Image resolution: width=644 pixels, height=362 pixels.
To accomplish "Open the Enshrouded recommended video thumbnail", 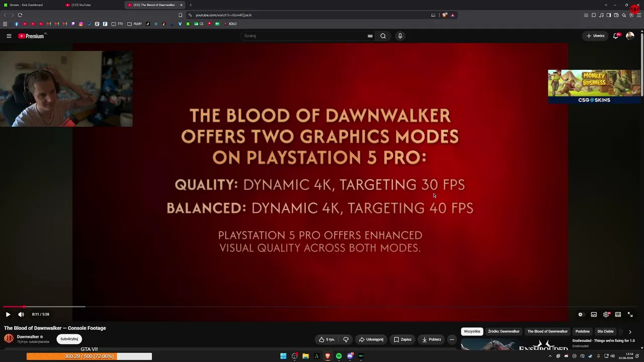I will tap(515, 345).
